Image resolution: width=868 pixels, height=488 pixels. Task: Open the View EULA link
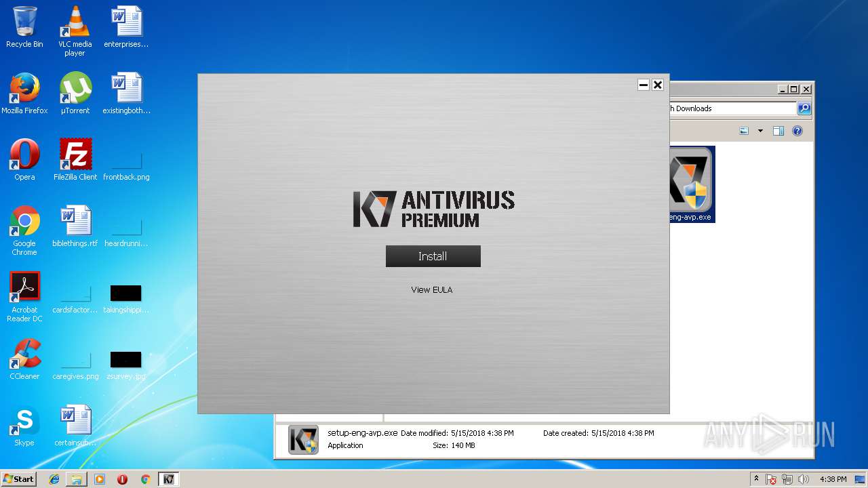click(431, 289)
